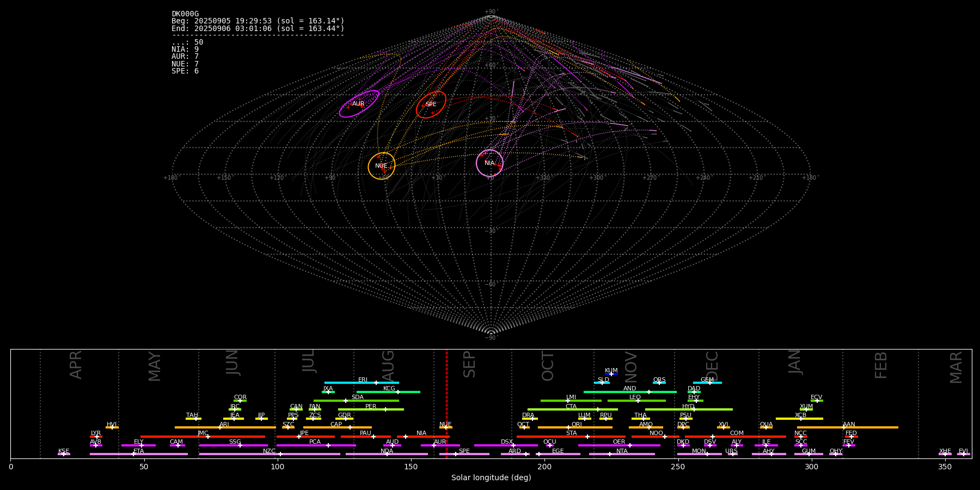Click the DK000G station header text
The height and width of the screenshot is (490, 980).
click(x=185, y=14)
